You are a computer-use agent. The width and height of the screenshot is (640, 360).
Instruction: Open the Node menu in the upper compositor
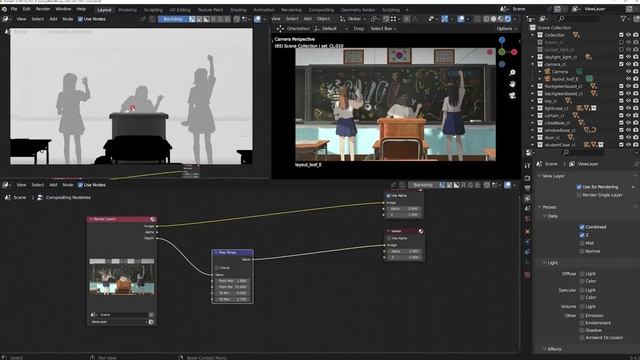click(68, 19)
